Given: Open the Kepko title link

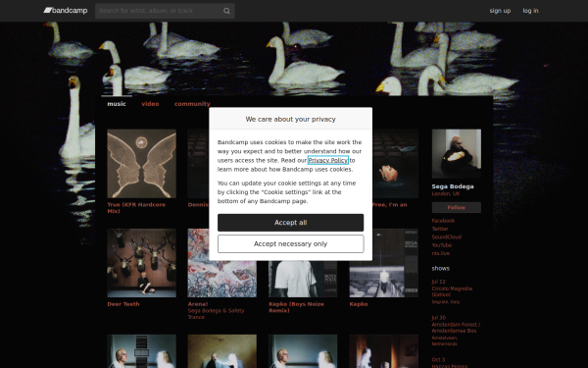Looking at the screenshot, I should pyautogui.click(x=359, y=304).
